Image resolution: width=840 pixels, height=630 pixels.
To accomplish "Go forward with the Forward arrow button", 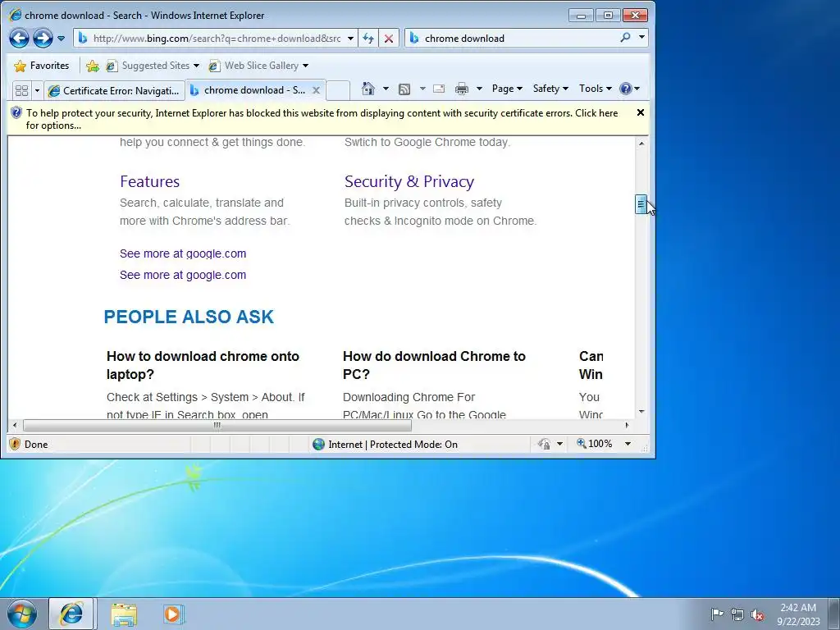I will (x=43, y=38).
